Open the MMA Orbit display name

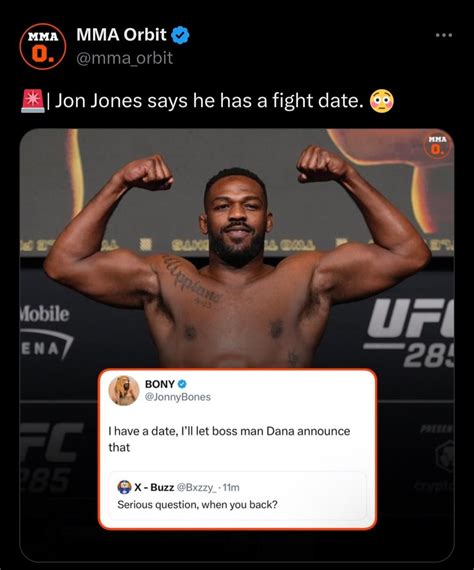(121, 35)
